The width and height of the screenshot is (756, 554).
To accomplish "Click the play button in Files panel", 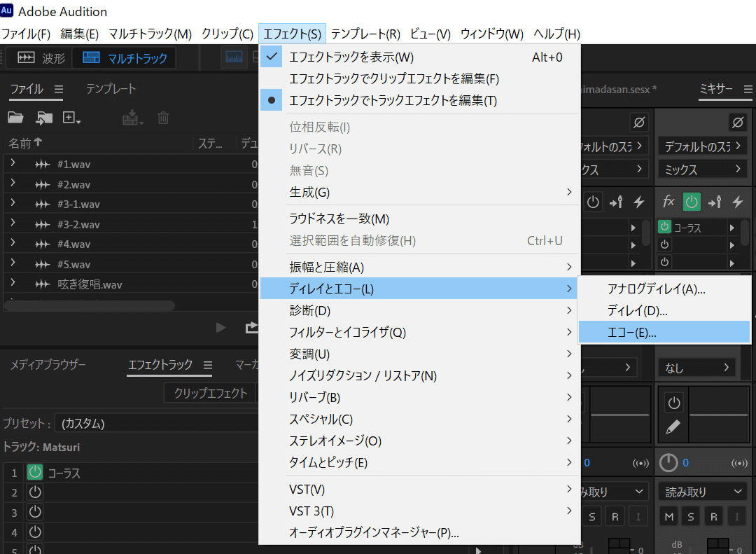I will point(220,328).
